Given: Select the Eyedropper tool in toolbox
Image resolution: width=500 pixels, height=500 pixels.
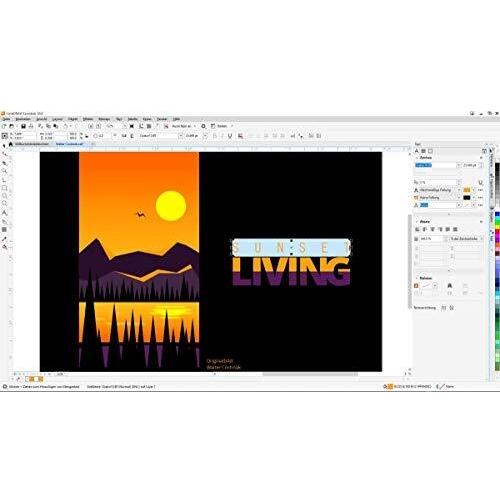Looking at the screenshot, I should 4,239.
